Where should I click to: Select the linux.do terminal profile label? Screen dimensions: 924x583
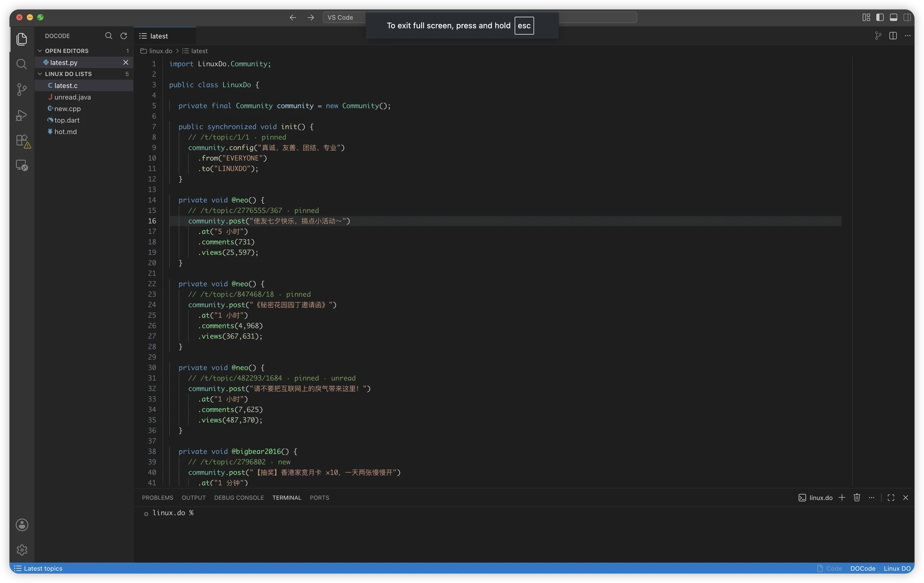(x=816, y=498)
